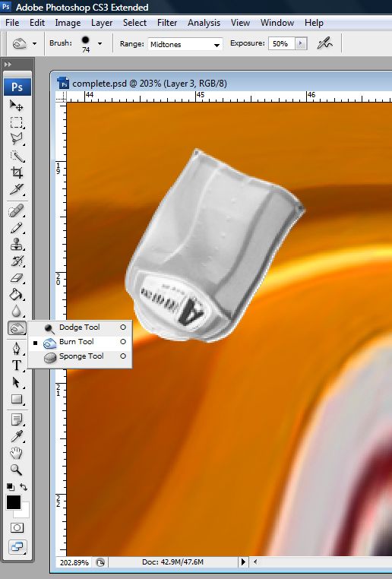Screen dimensions: 392x579
Task: Open the File menu
Action: [12, 23]
